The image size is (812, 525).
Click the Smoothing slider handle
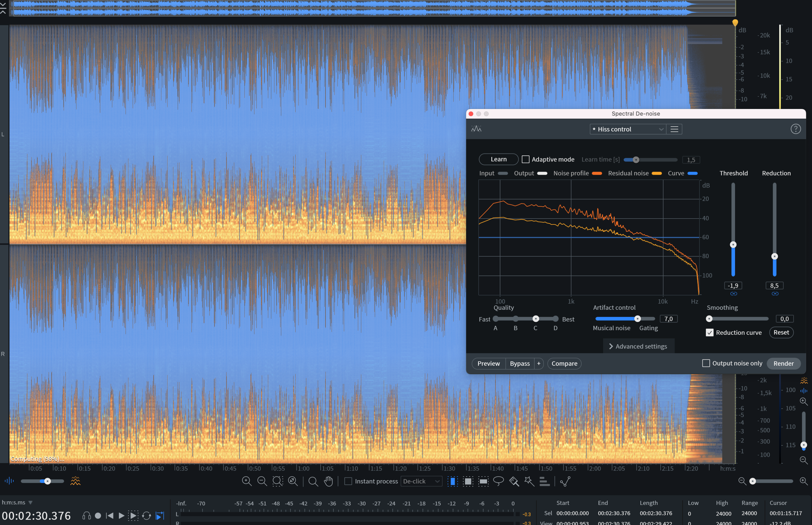(x=709, y=319)
